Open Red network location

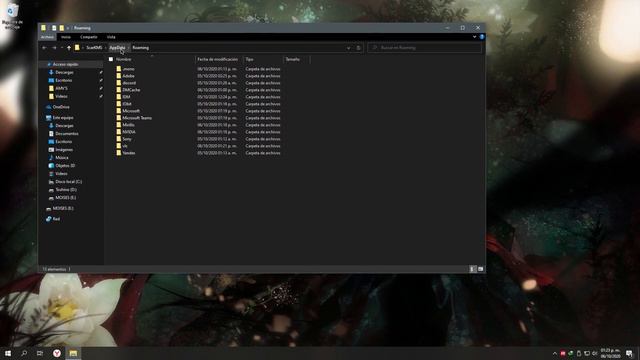click(56, 219)
